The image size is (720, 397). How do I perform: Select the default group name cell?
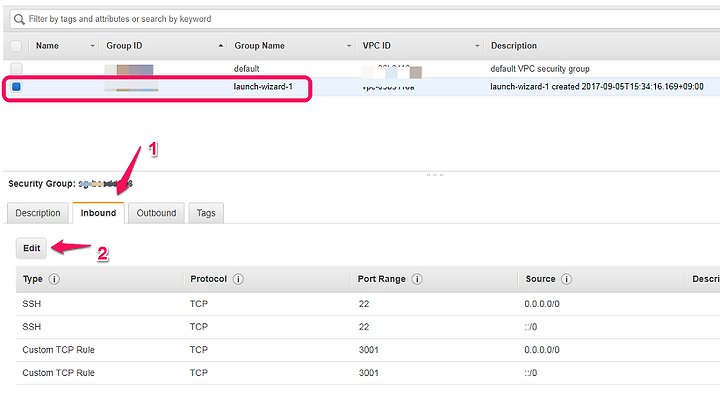247,69
